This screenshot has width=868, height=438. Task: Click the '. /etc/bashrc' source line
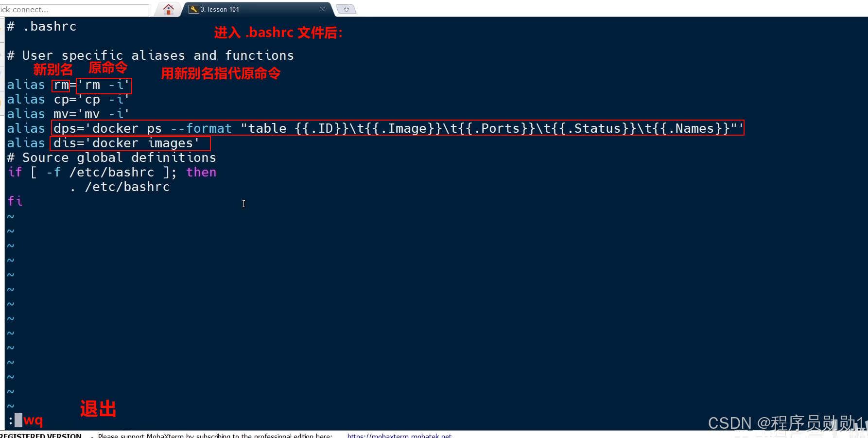(x=120, y=187)
